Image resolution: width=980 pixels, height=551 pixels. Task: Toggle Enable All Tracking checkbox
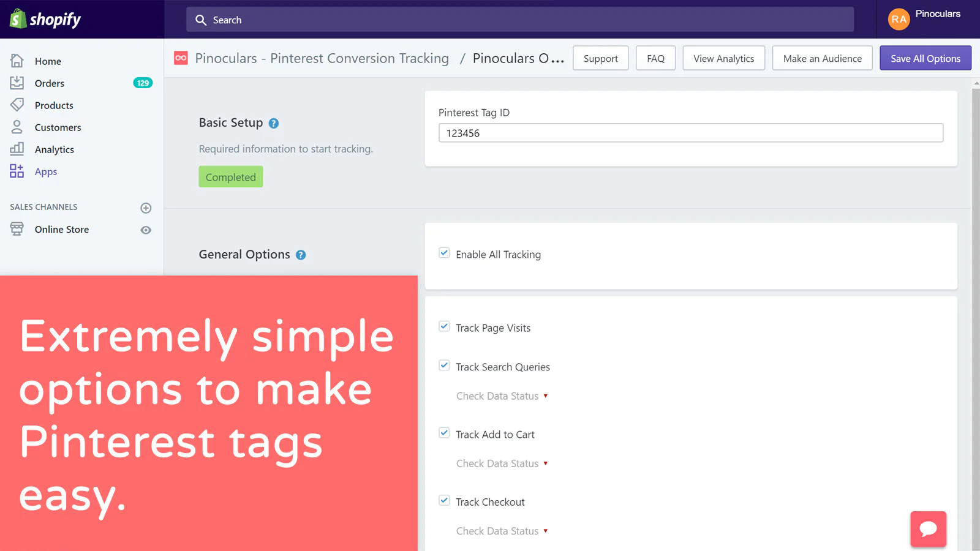point(444,253)
